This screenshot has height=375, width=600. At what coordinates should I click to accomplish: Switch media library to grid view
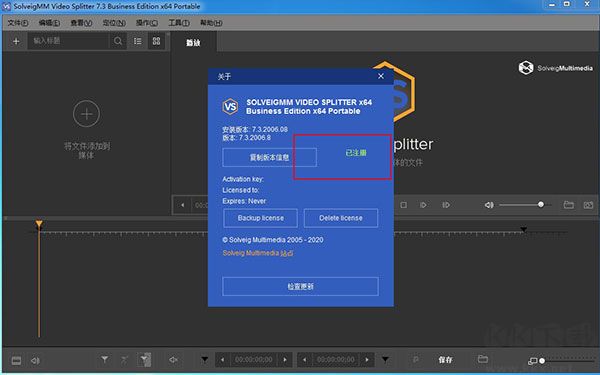tap(157, 41)
